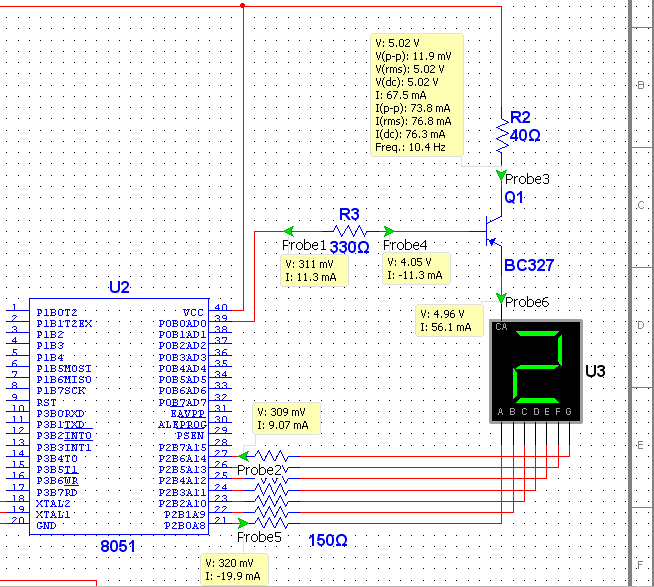This screenshot has height=587, width=654.
Task: Click the 150Ω resistor array label
Action: point(328,541)
